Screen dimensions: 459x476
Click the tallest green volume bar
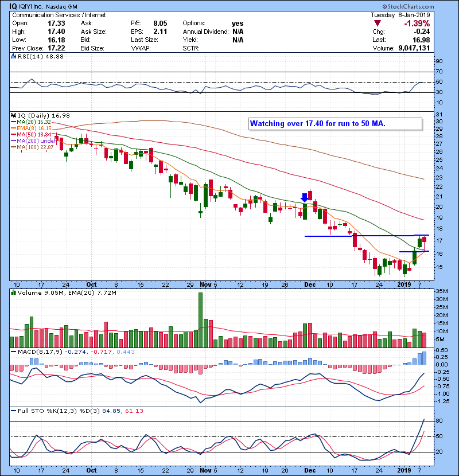click(x=200, y=320)
